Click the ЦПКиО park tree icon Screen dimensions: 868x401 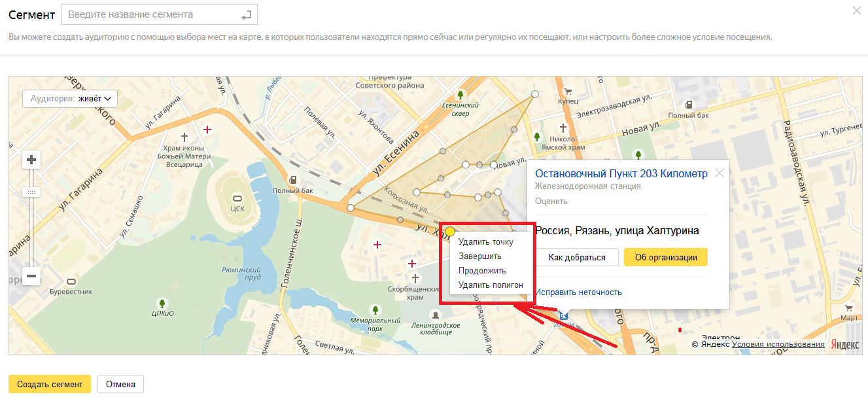pos(162,303)
